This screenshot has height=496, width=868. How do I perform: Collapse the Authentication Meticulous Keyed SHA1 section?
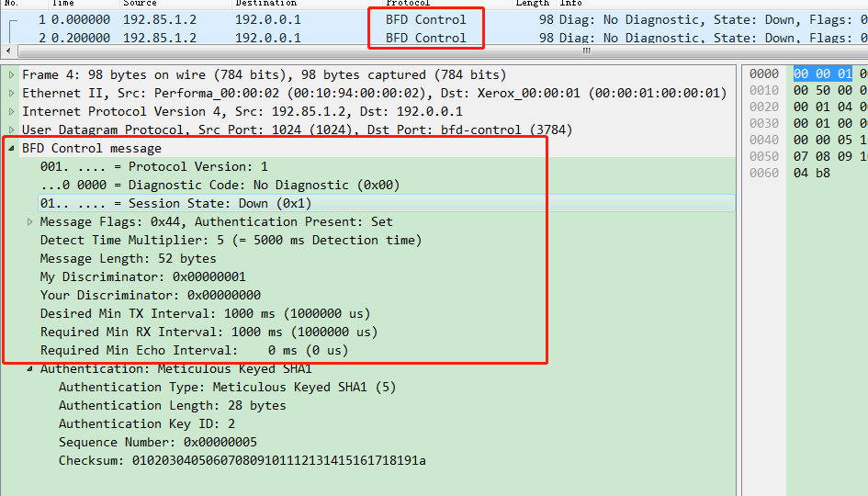[x=30, y=368]
